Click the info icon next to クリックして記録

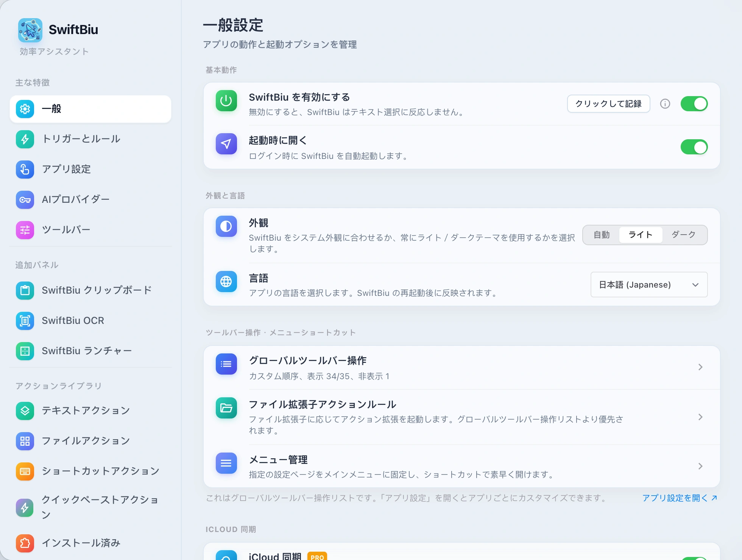click(665, 104)
